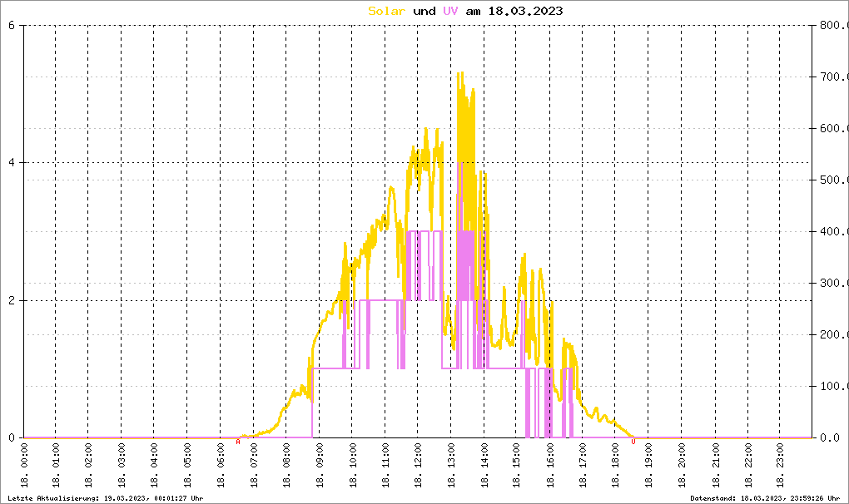This screenshot has width=849, height=504.
Task: Click the '18. 12:00' time axis label
Action: click(419, 465)
